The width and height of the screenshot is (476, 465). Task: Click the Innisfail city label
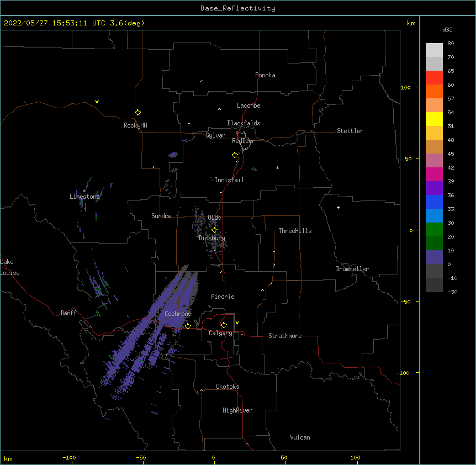pos(229,180)
